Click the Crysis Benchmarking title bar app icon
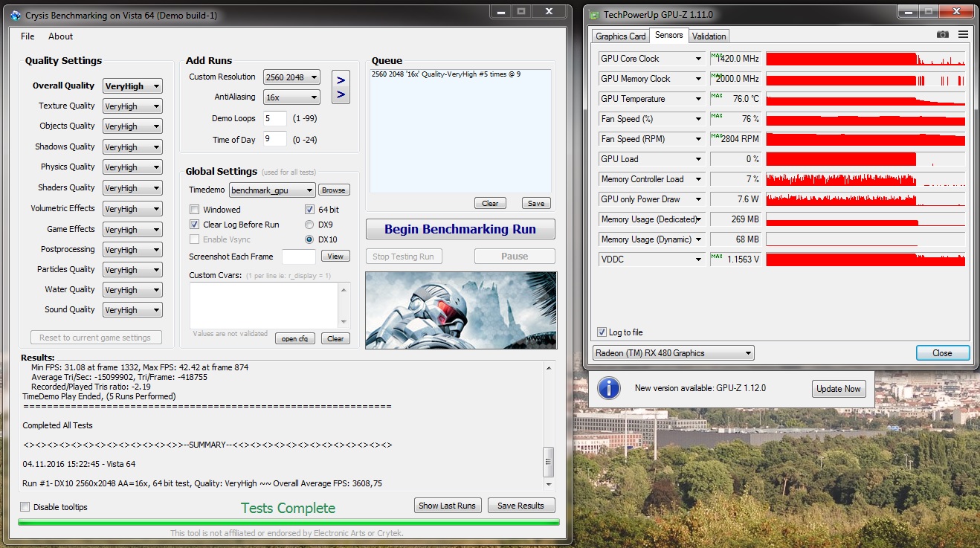The width and height of the screenshot is (980, 548). pos(16,15)
